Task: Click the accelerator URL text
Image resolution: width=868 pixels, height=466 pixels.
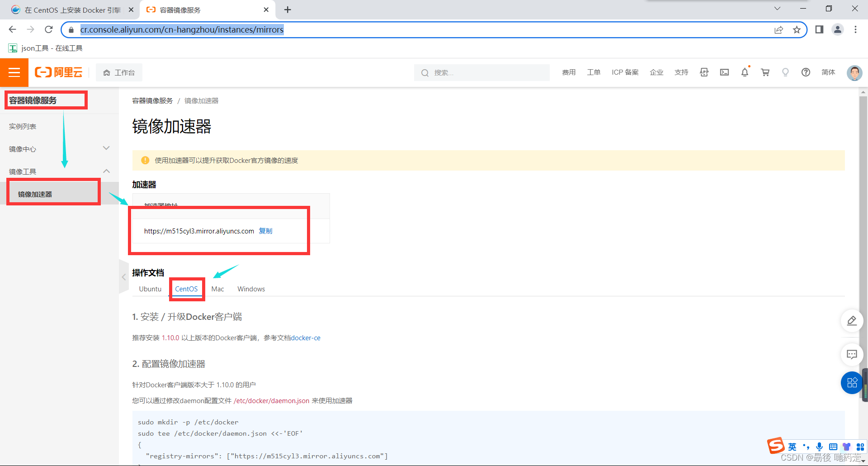Action: [199, 231]
